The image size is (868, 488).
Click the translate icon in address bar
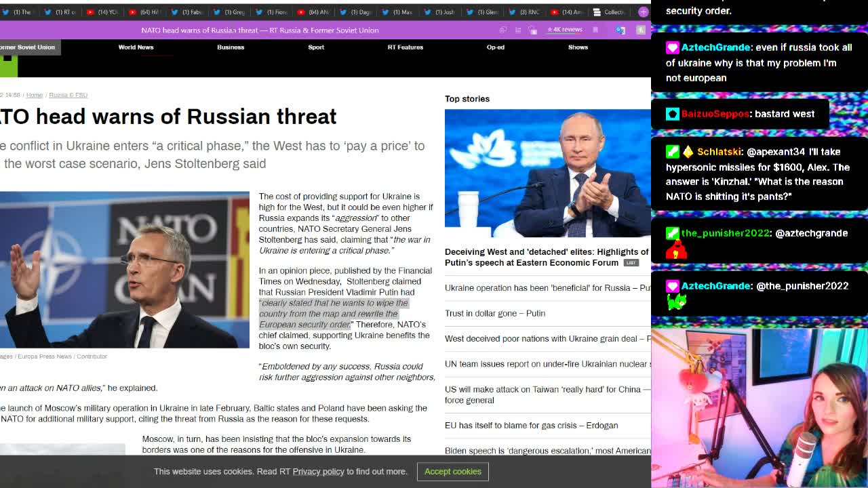tap(620, 30)
